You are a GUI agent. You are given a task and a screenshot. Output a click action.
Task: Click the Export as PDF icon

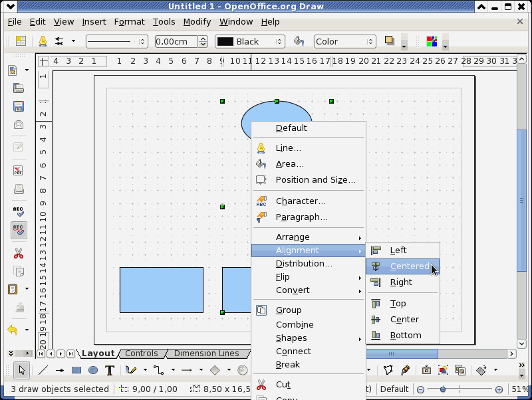pyautogui.click(x=19, y=170)
